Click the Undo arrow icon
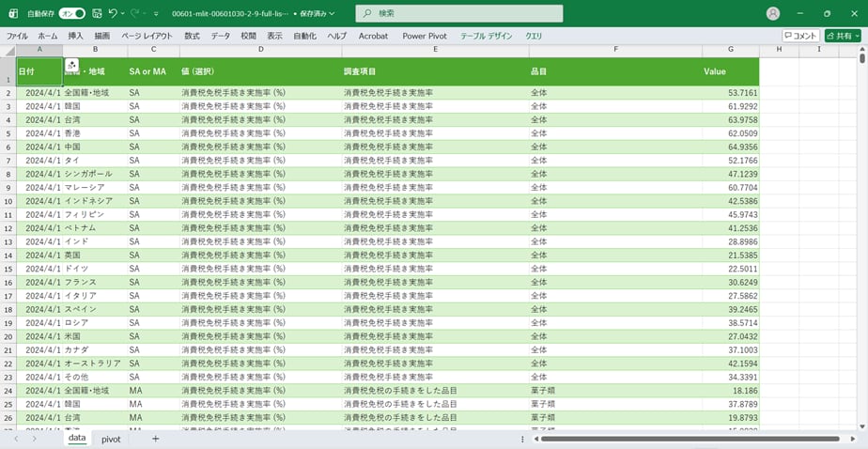The width and height of the screenshot is (868, 449). click(113, 13)
